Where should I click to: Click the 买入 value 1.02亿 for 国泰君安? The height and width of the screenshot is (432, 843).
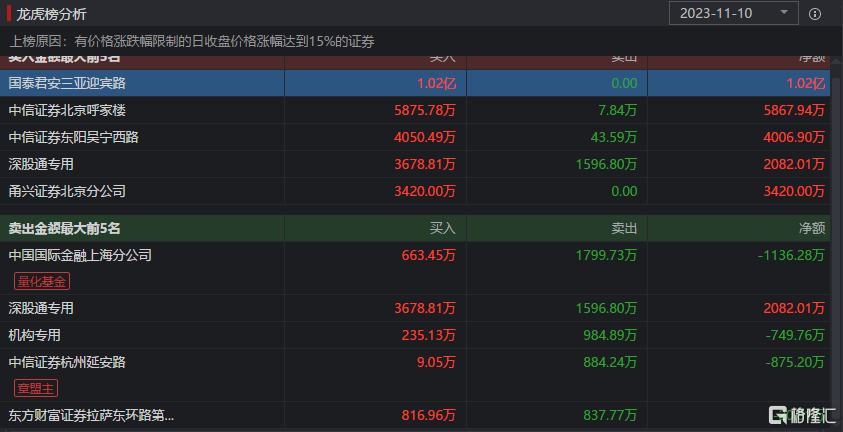pos(437,83)
